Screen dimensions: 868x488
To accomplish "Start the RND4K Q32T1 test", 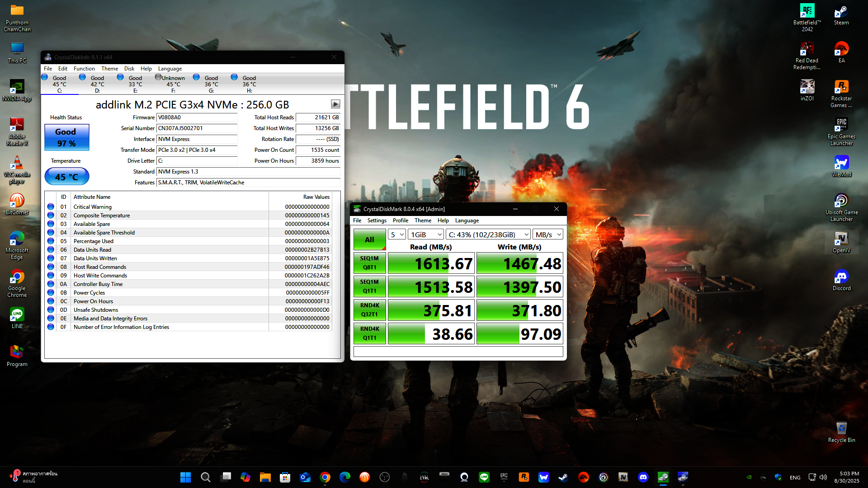I will point(369,310).
